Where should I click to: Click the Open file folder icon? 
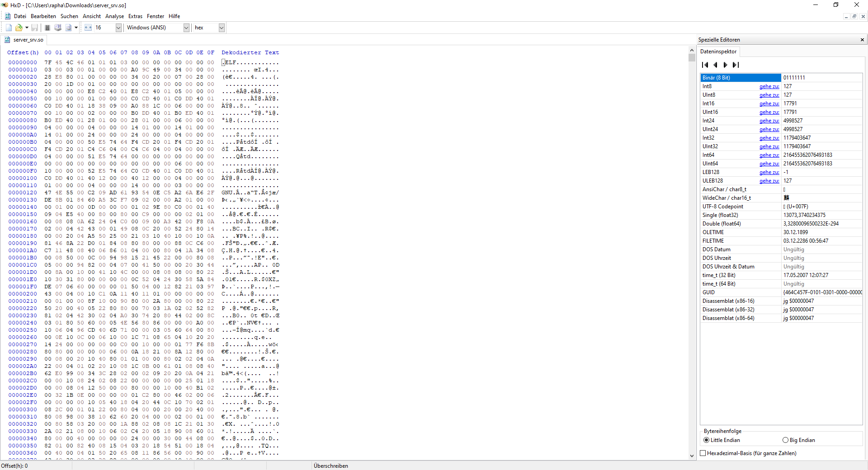pyautogui.click(x=19, y=28)
